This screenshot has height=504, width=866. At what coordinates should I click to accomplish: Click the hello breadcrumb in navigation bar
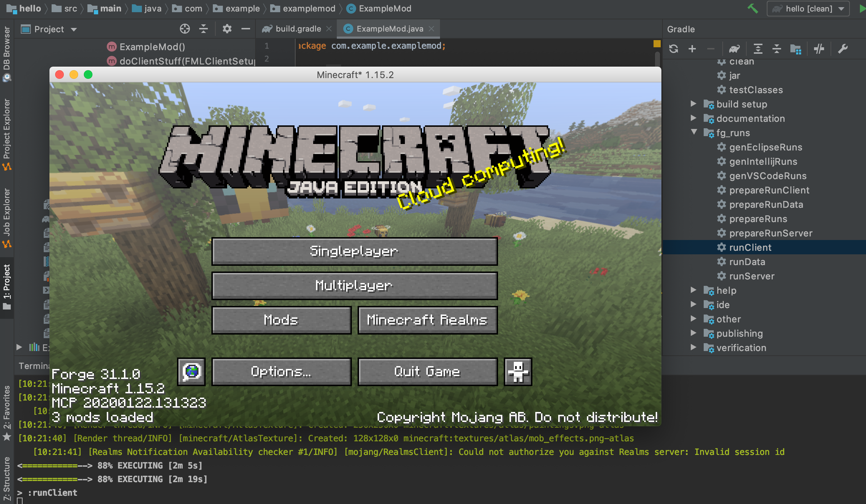pyautogui.click(x=24, y=9)
